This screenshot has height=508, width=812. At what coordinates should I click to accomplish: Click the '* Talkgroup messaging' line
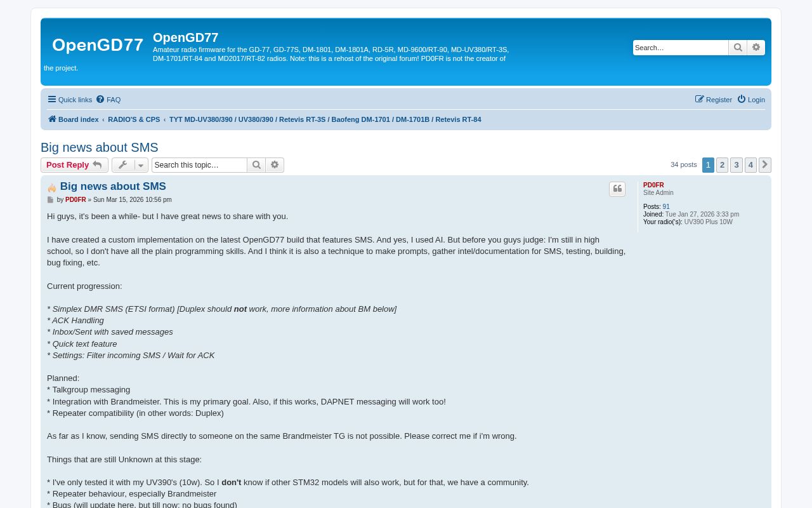[x=88, y=390]
